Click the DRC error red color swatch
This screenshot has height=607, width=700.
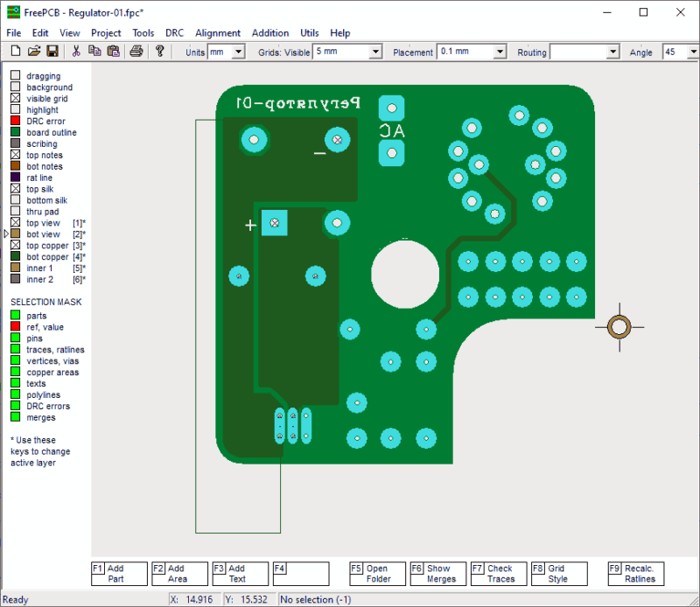(x=16, y=121)
